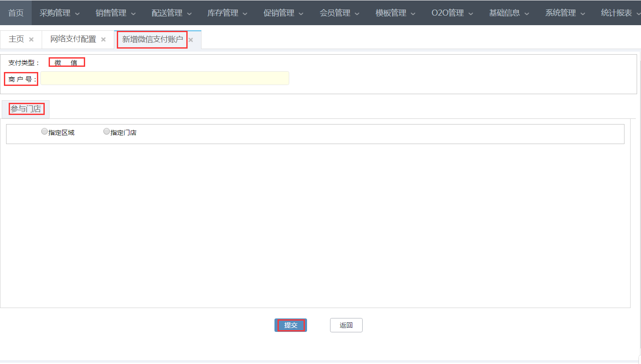Close the 网络支付配置 tab
Image resolution: width=641 pixels, height=364 pixels.
coord(103,39)
